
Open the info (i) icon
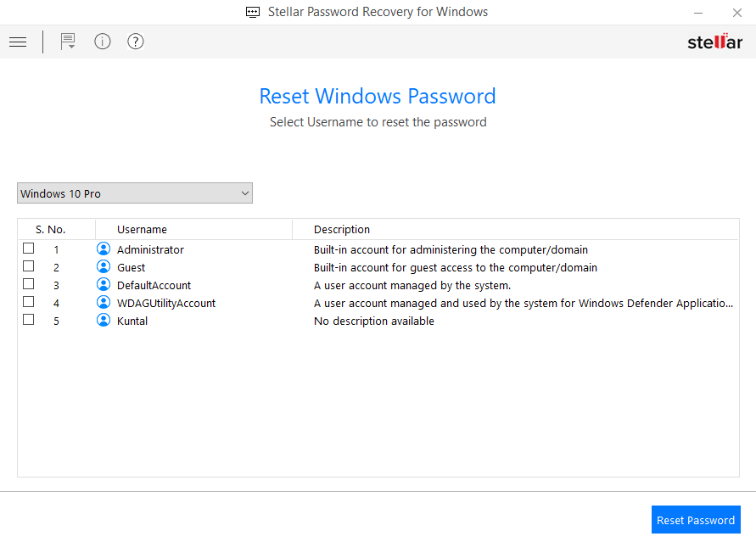tap(102, 42)
